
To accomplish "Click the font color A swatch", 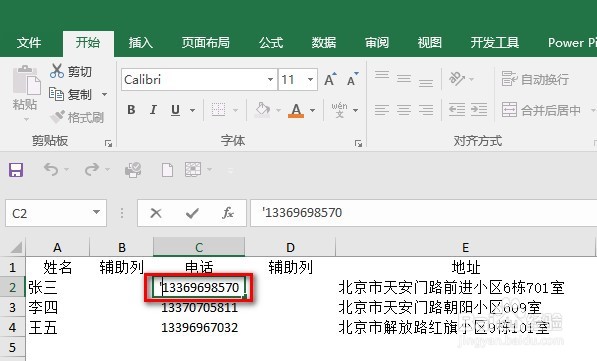I will [x=296, y=110].
